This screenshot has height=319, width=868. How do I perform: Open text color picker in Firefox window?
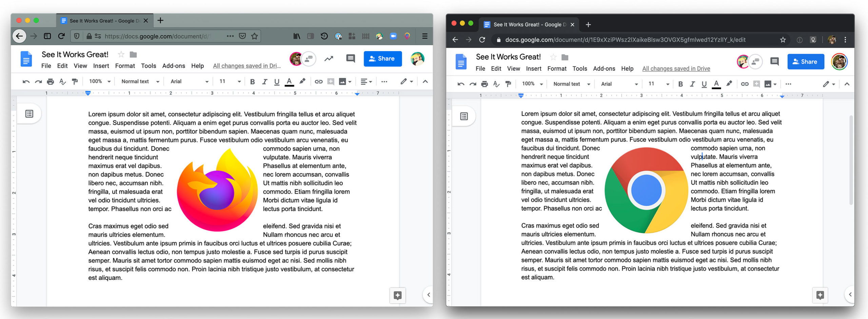point(289,82)
